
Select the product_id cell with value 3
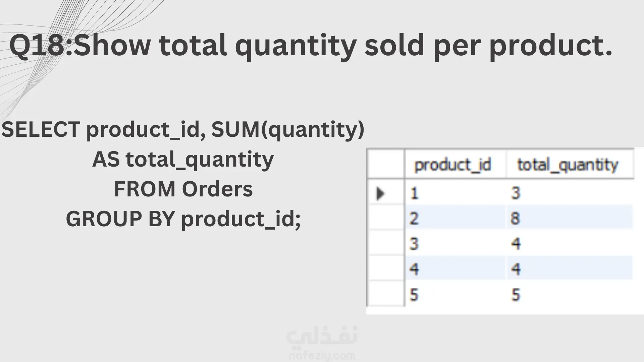coord(454,244)
